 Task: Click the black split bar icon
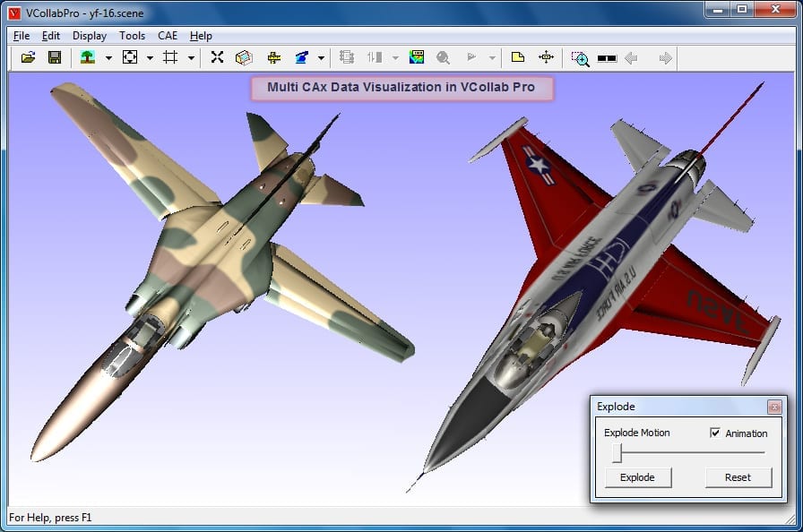(607, 58)
